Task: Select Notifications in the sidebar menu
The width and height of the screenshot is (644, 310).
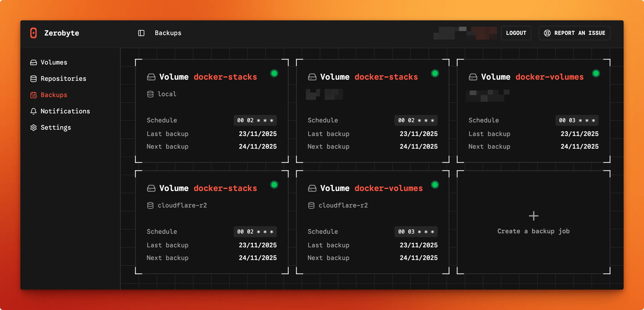Action: (65, 111)
